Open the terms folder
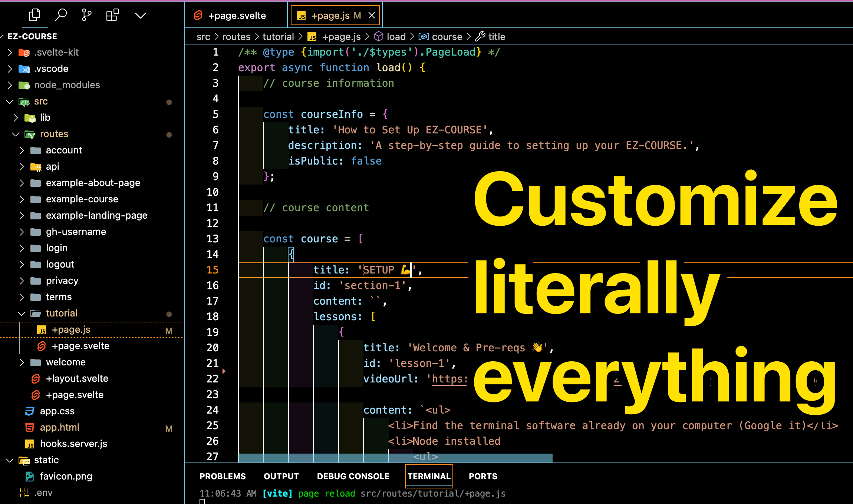Viewport: 853px width, 504px height. 59,297
